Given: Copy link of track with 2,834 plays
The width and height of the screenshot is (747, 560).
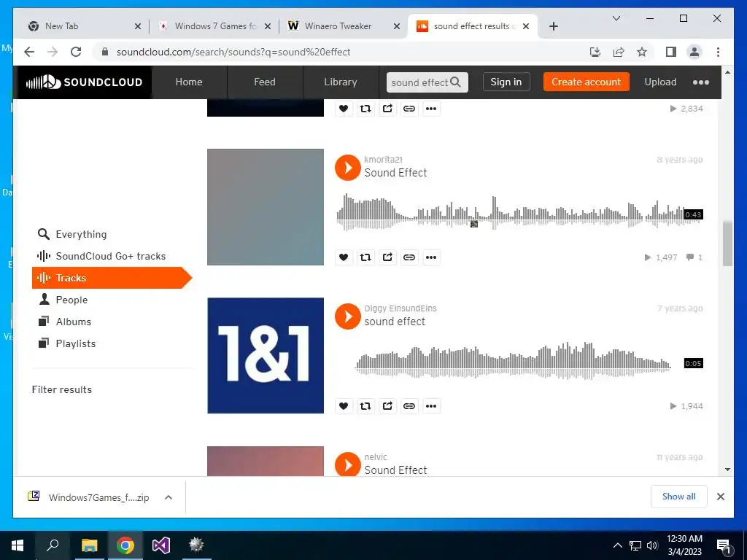Looking at the screenshot, I should click(x=409, y=109).
